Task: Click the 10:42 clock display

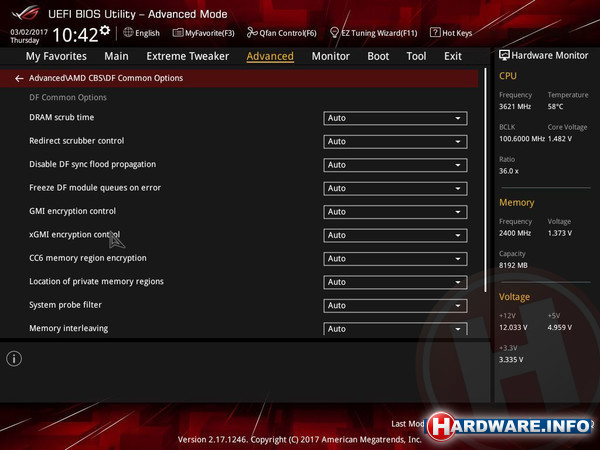Action: tap(75, 35)
